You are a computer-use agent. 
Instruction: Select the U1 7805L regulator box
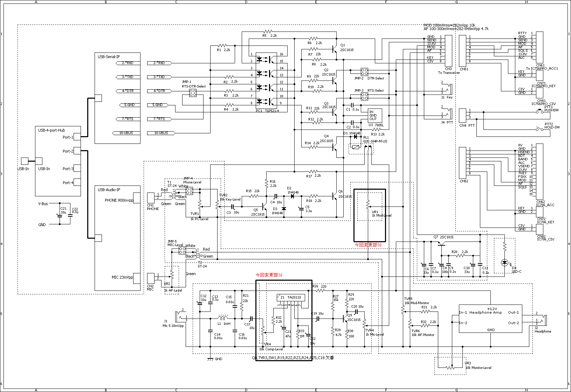pos(375,115)
